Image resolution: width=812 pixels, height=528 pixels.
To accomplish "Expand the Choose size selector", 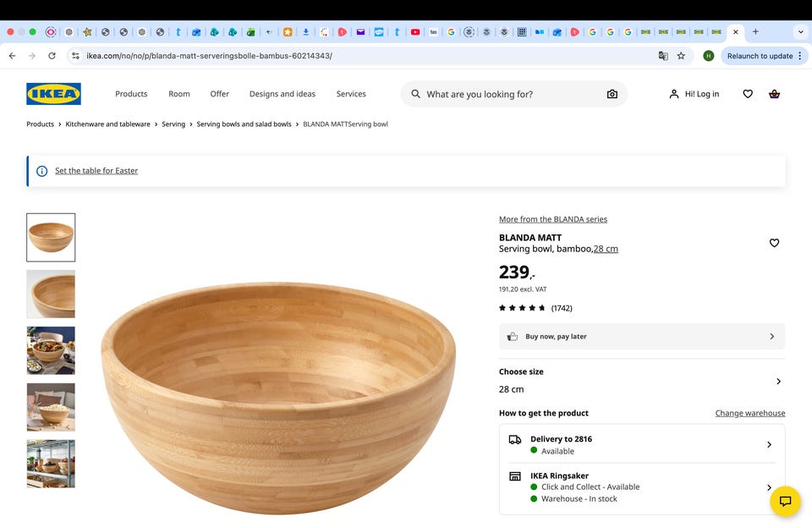I will [778, 381].
